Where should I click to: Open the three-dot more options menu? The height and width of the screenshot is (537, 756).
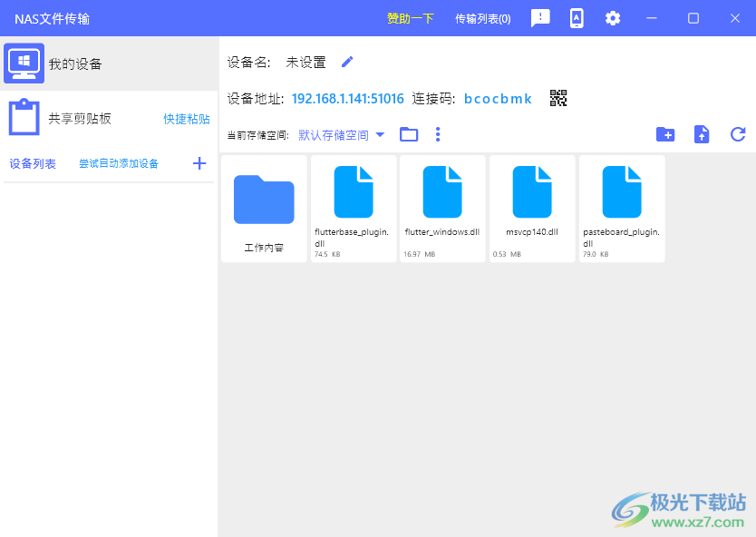tap(438, 134)
